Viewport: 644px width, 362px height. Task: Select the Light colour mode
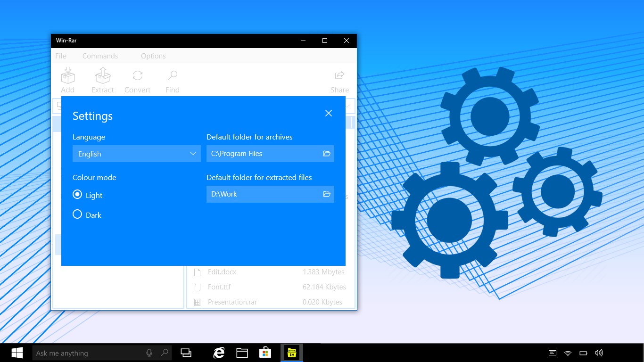77,194
